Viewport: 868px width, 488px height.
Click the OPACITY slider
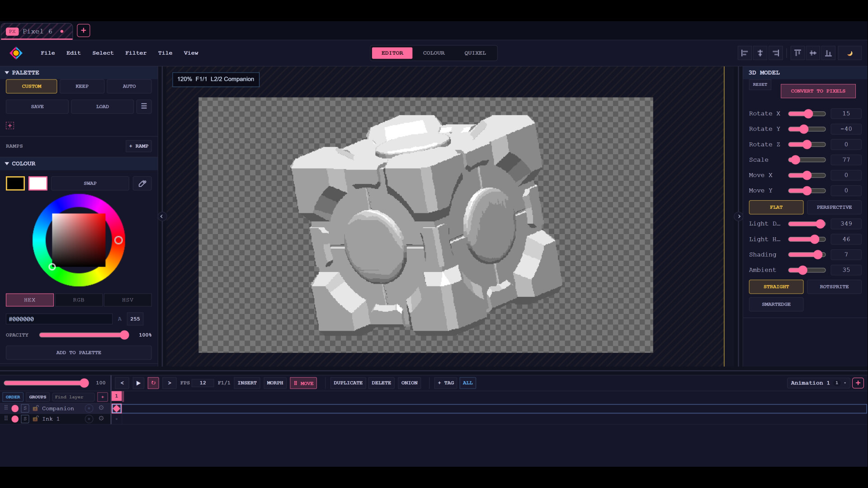[x=84, y=335]
